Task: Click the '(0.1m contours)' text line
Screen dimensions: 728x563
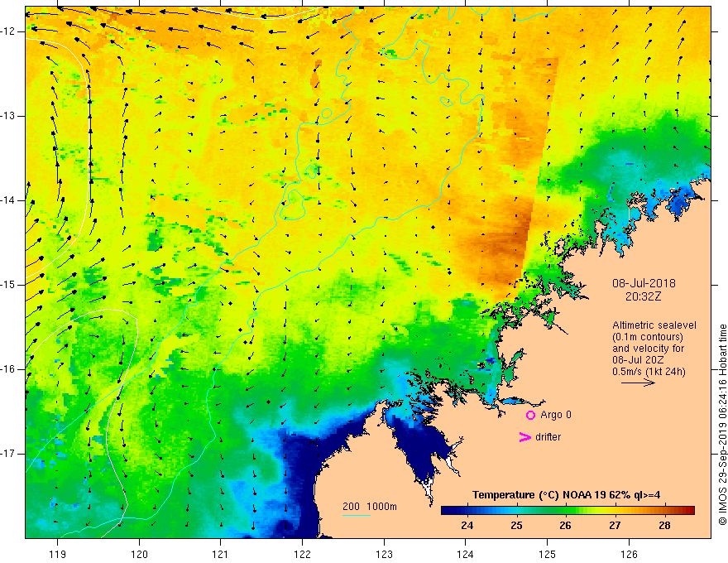Action: [x=648, y=337]
